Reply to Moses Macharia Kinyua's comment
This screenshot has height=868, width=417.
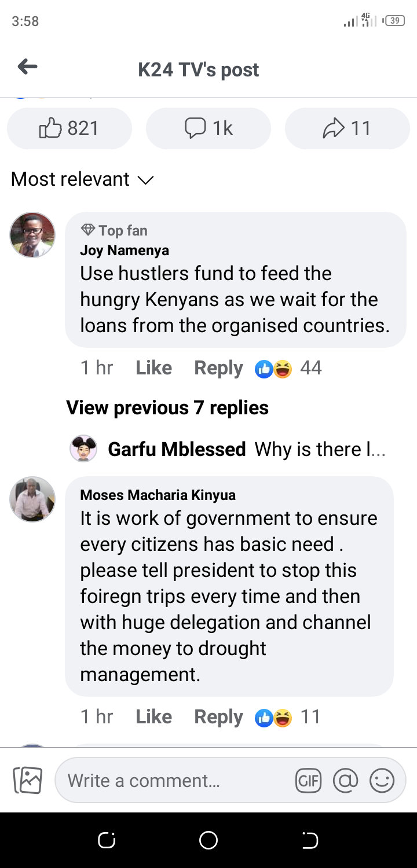coord(218,717)
